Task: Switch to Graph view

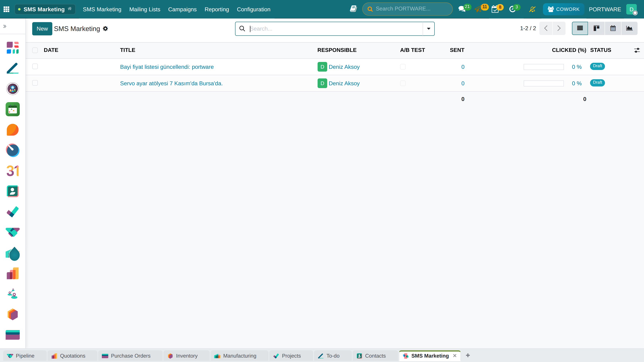Action: click(629, 28)
